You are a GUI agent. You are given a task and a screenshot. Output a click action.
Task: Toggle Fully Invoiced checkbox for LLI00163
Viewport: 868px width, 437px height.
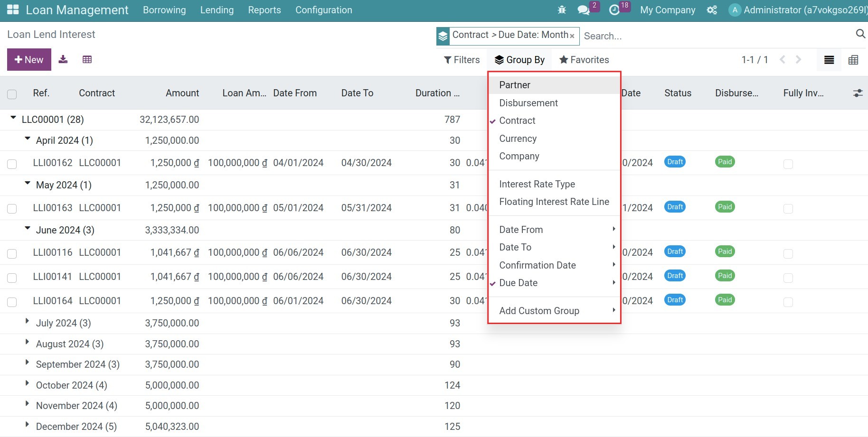click(x=788, y=209)
